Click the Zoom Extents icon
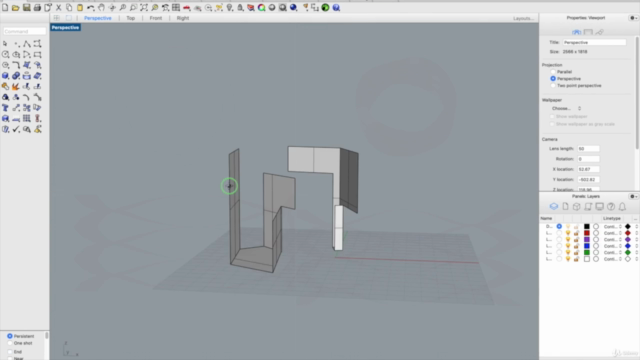The image size is (640, 360). (x=144, y=8)
